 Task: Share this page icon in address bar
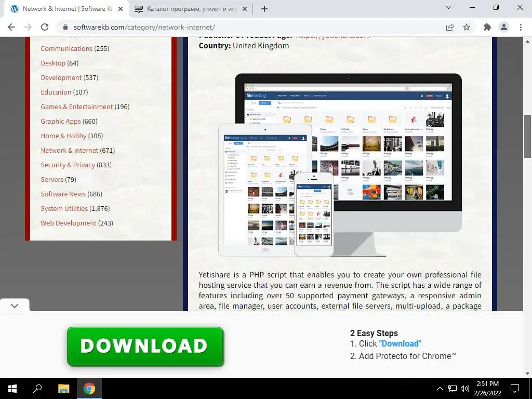tap(450, 27)
